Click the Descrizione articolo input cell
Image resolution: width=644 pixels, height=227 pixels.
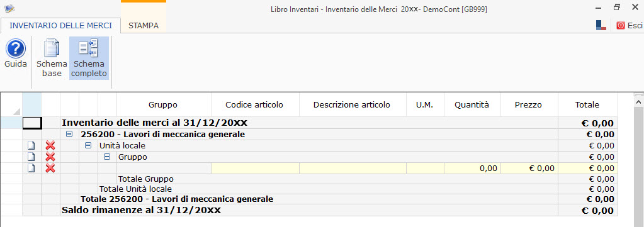pyautogui.click(x=353, y=169)
